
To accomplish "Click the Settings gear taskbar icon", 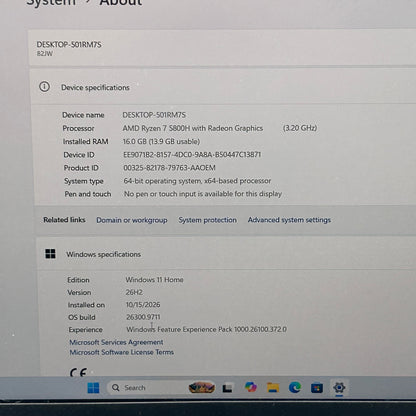I will [x=339, y=388].
